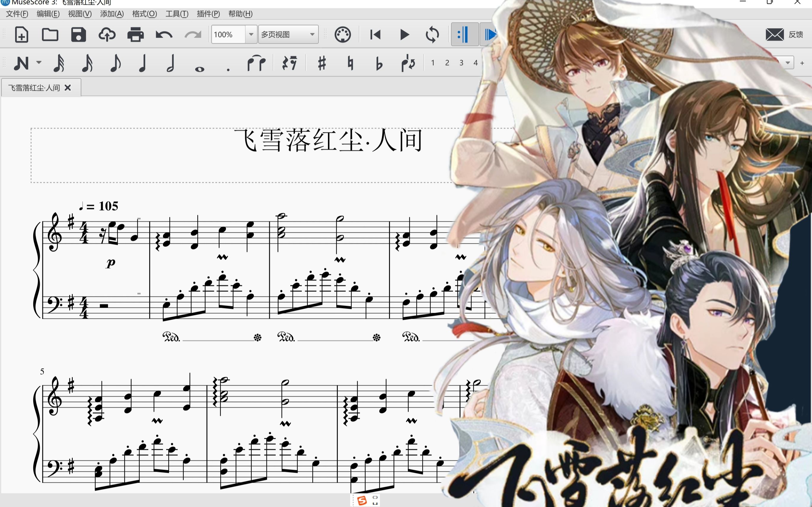Save the current score
The image size is (812, 507).
[79, 34]
